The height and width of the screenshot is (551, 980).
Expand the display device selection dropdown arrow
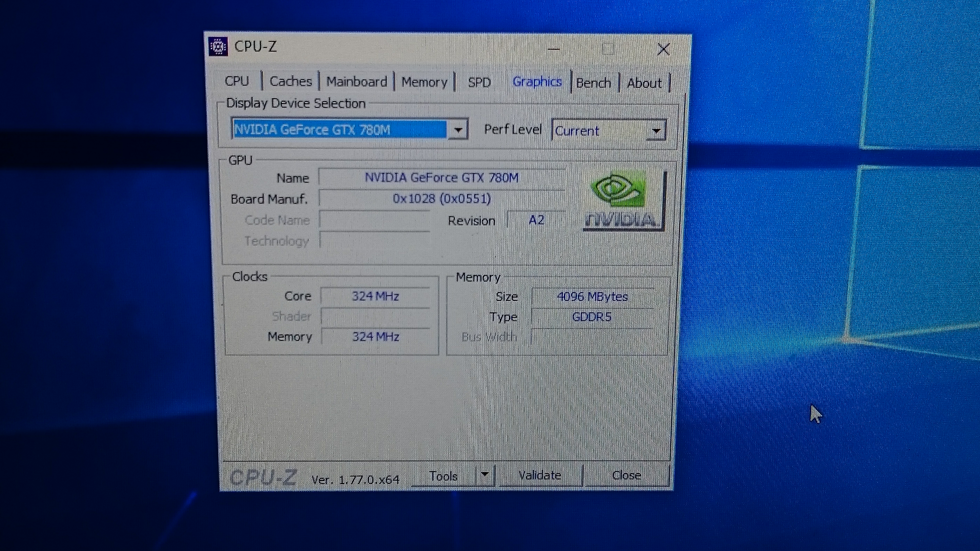(x=458, y=130)
